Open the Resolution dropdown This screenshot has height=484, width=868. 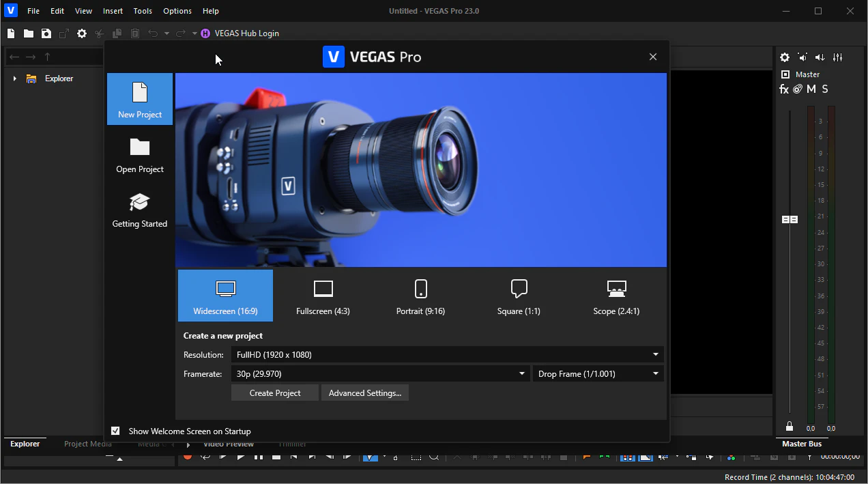pos(447,355)
